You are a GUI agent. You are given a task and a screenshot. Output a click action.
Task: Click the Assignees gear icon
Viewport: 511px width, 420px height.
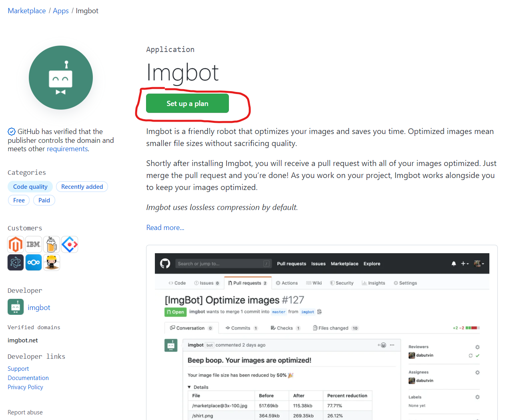click(477, 372)
